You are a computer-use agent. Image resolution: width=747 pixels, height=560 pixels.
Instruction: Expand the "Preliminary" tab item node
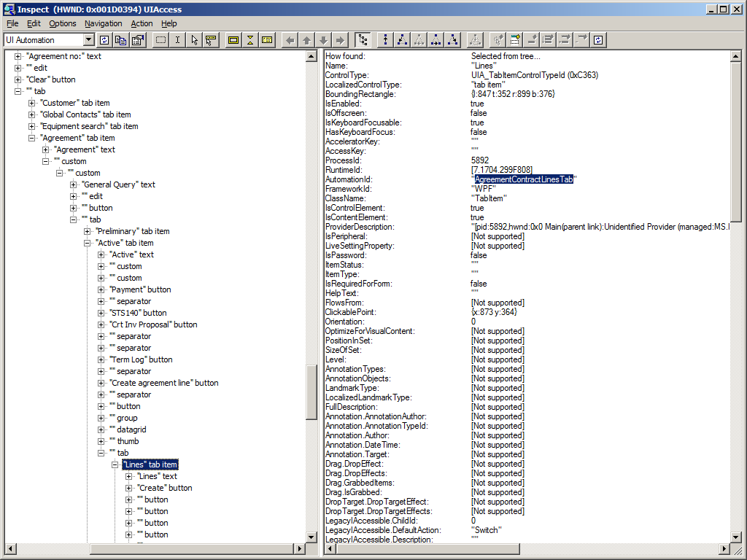88,231
